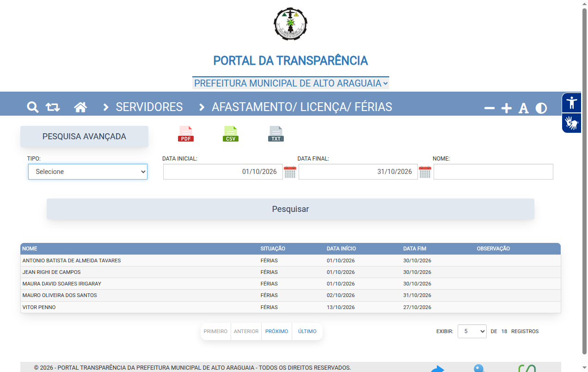Open the Servidores breadcrumb item
588x372 pixels.
pyautogui.click(x=149, y=107)
